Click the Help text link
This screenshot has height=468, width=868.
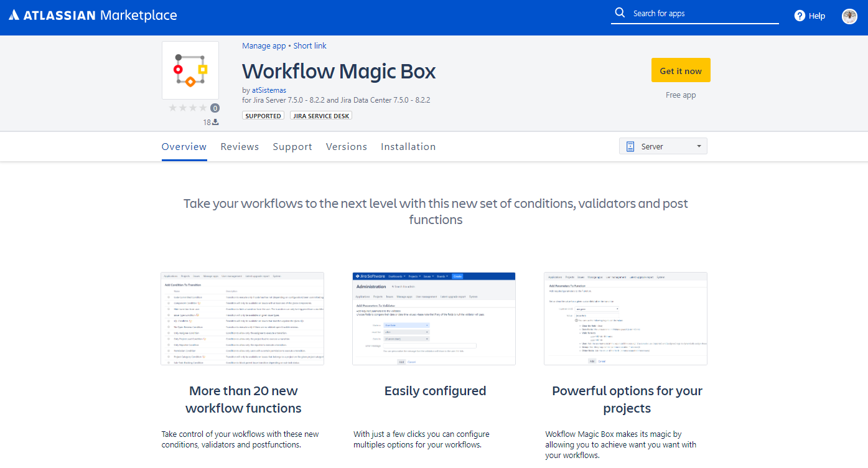coord(817,16)
